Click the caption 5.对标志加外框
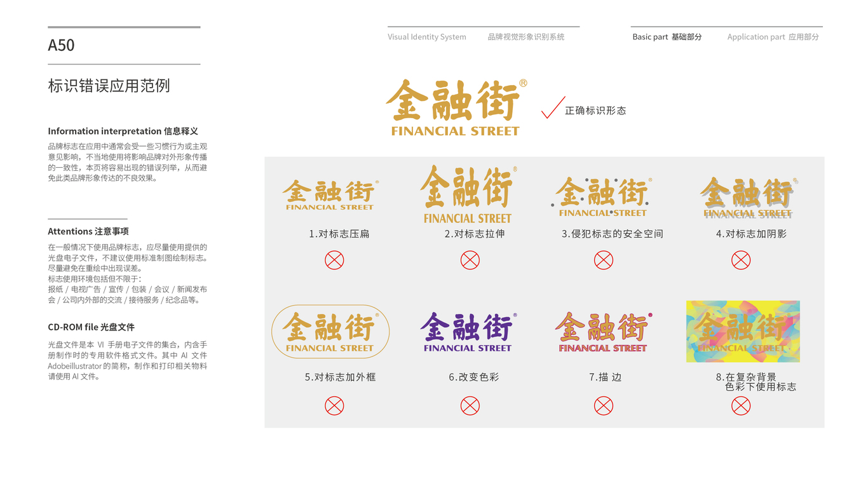Viewport: 868px width, 488px height. [x=340, y=377]
